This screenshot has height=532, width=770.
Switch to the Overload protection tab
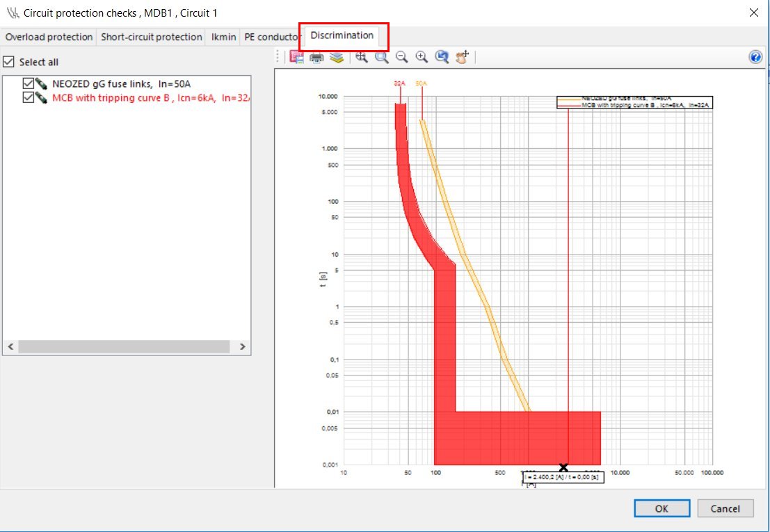(49, 37)
